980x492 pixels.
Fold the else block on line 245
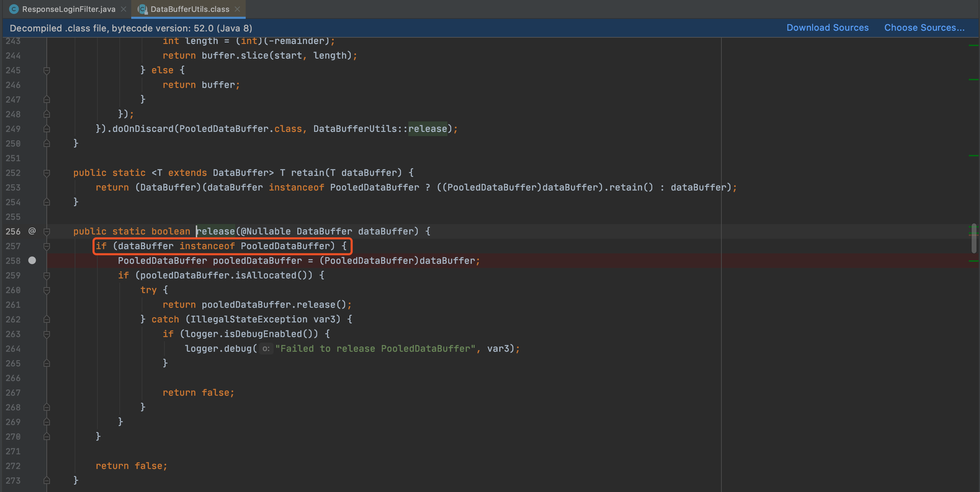tap(47, 70)
